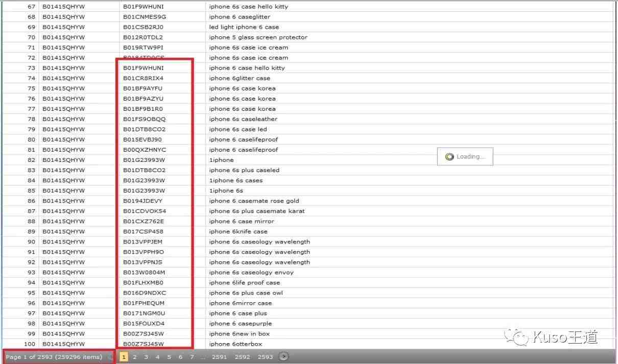
Task: Select keyword 'iphone 6 casemate rose gold'
Action: pos(254,201)
